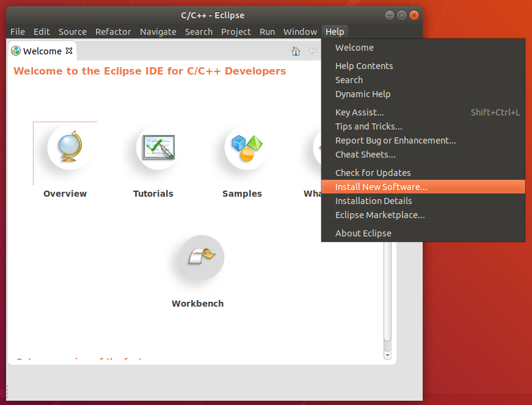Click the Eclipse window title bar
The image size is (532, 405).
(213, 15)
